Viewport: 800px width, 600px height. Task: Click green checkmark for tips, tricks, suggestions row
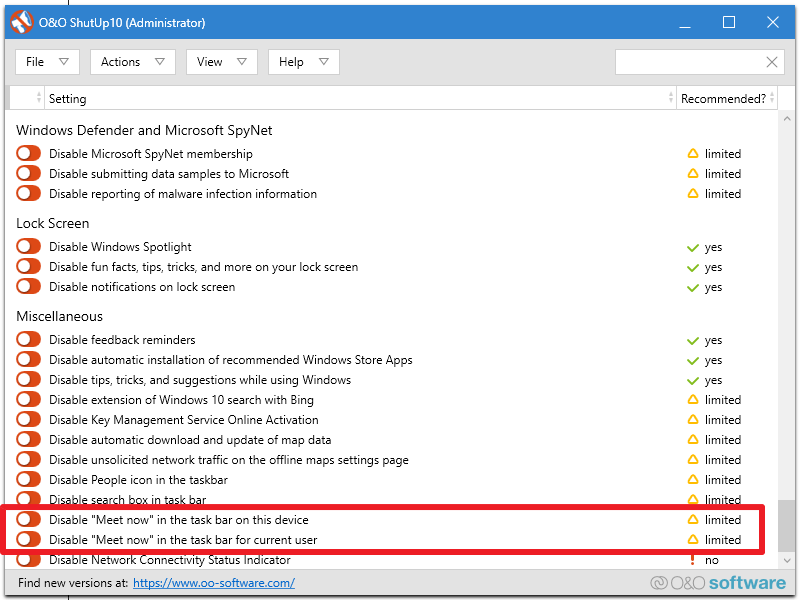692,381
